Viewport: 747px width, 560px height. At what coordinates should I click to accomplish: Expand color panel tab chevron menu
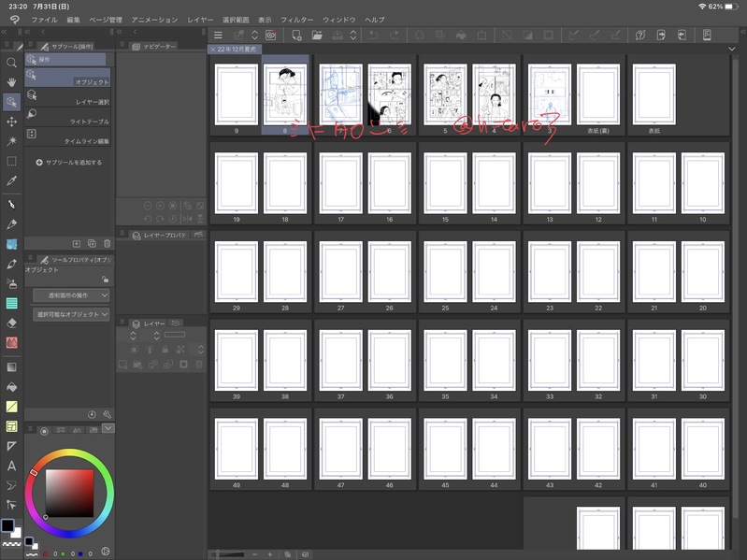click(x=108, y=428)
